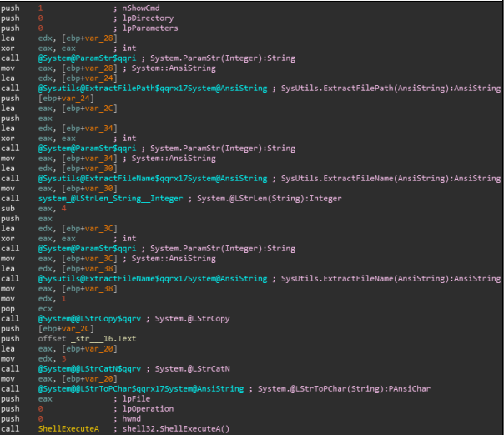The image size is (504, 435).
Task: Jump to @System@@LStrCopy$qqrv function
Action: (89, 319)
